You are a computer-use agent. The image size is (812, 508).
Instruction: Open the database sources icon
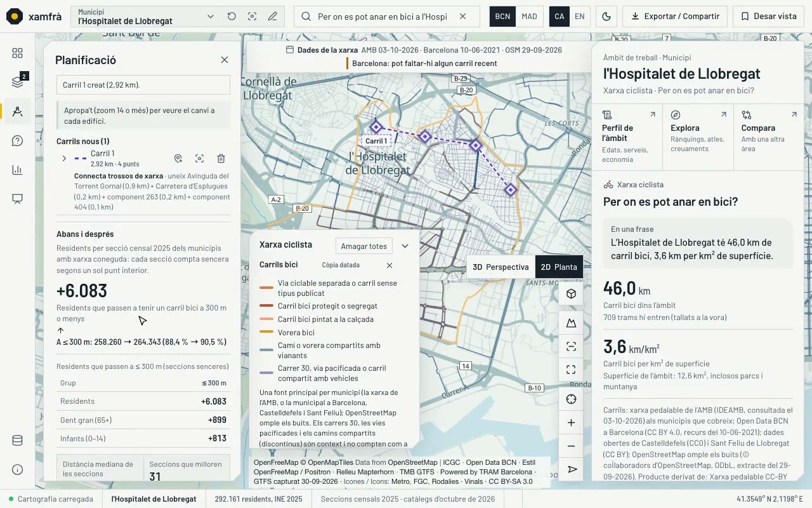tap(17, 441)
